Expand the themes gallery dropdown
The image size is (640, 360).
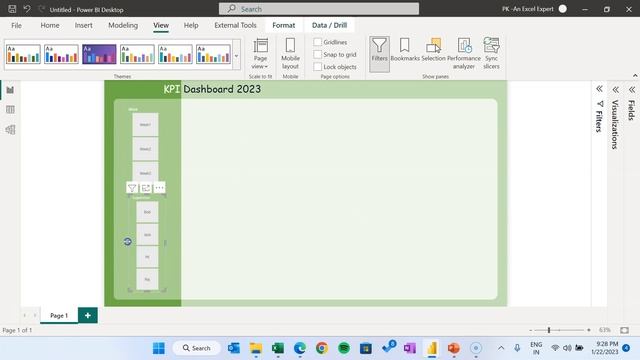(236, 55)
